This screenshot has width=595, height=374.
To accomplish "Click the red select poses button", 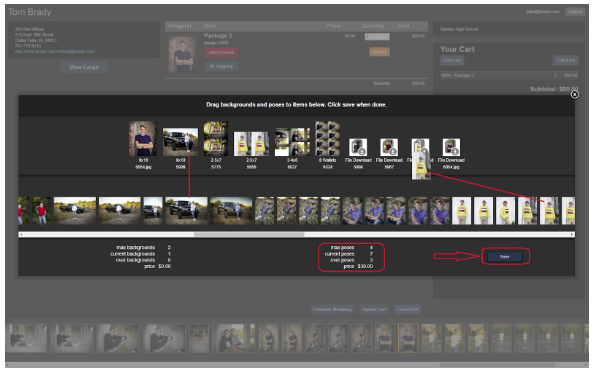I will [221, 52].
